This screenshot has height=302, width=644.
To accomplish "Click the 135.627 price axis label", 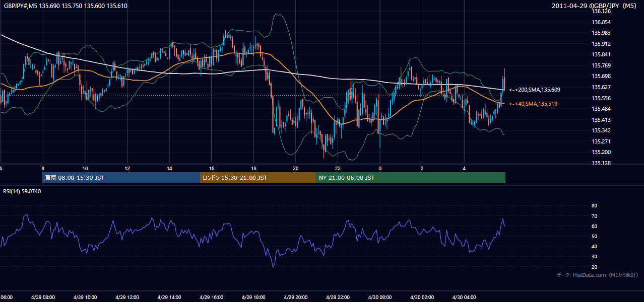I will (601, 87).
